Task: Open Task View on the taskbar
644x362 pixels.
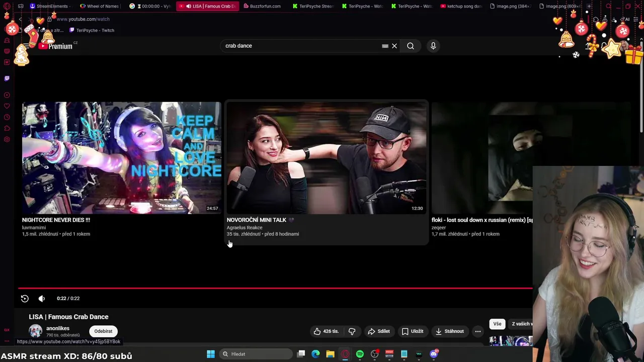Action: 301,354
